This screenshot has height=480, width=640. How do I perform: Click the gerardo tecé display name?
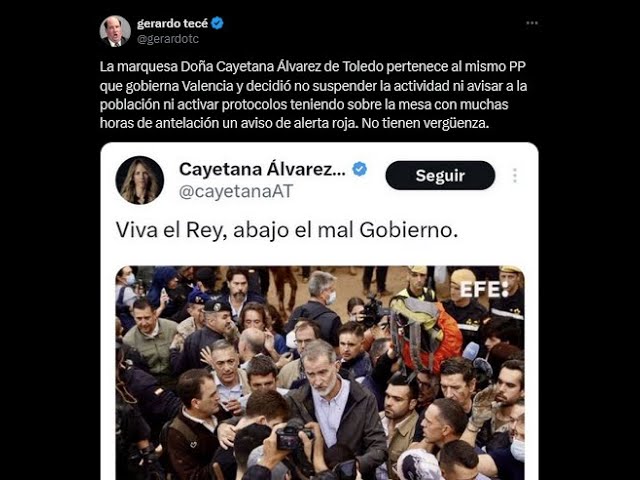click(x=172, y=24)
